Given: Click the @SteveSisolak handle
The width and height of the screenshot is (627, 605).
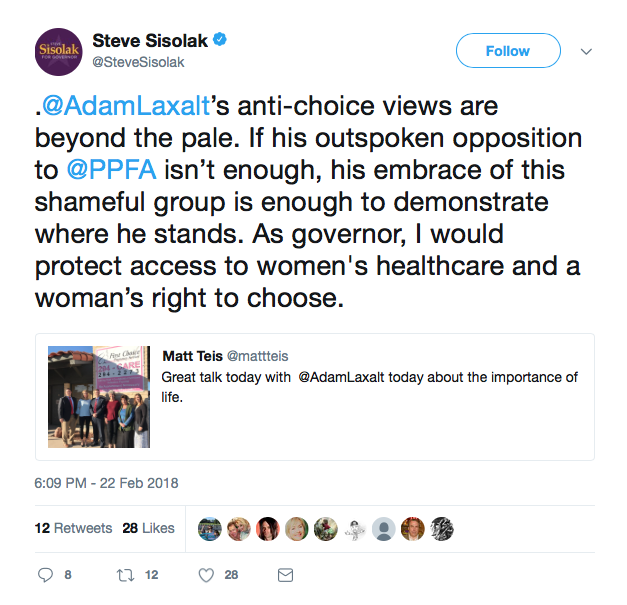Looking at the screenshot, I should click(138, 62).
